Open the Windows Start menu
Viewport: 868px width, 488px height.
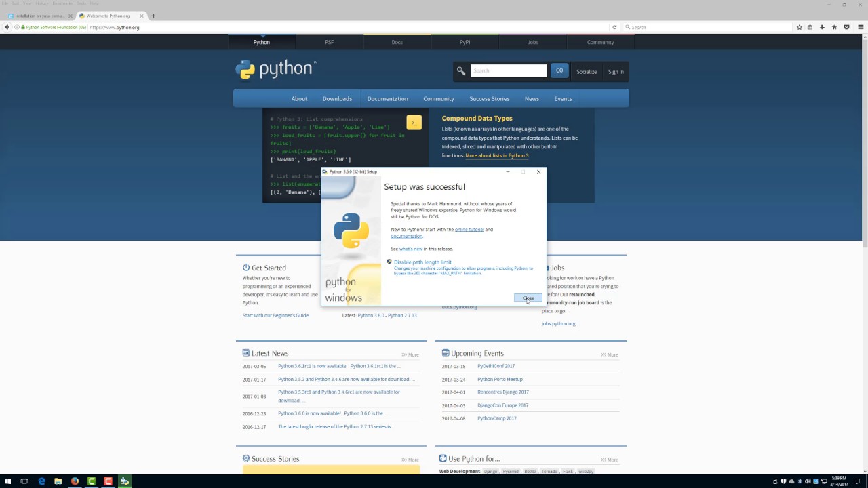click(7, 481)
